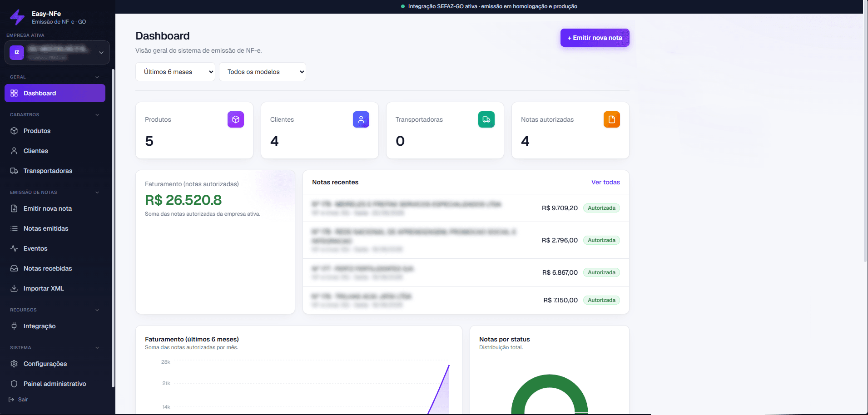Click the Importar XML download icon
This screenshot has width=868, height=415.
tap(14, 288)
